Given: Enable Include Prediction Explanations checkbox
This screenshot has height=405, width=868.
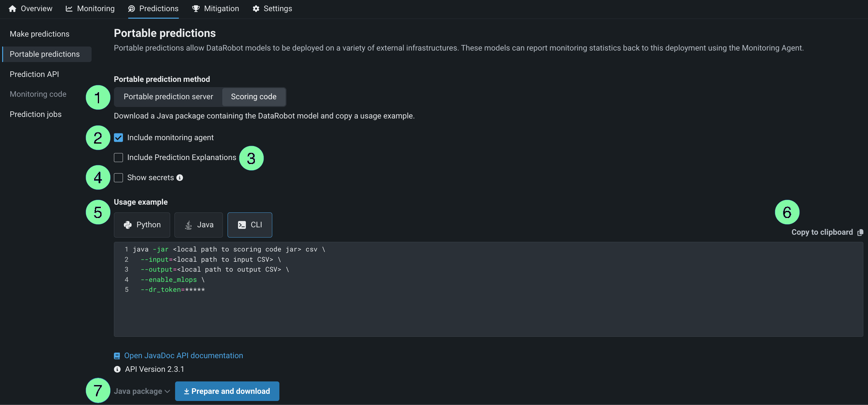Looking at the screenshot, I should [x=118, y=158].
